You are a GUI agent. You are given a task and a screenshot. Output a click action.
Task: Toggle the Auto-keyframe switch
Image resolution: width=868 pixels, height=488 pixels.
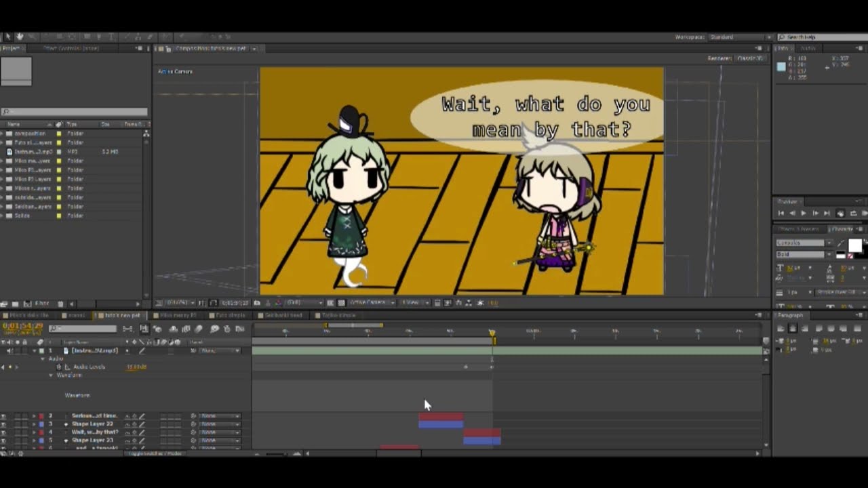click(227, 329)
